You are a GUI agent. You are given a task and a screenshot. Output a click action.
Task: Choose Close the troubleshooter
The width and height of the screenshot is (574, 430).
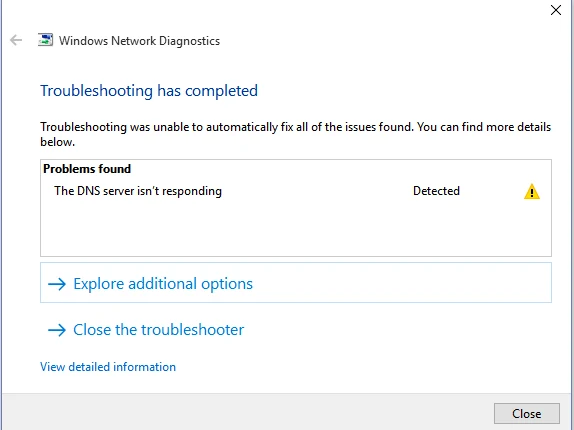click(146, 330)
